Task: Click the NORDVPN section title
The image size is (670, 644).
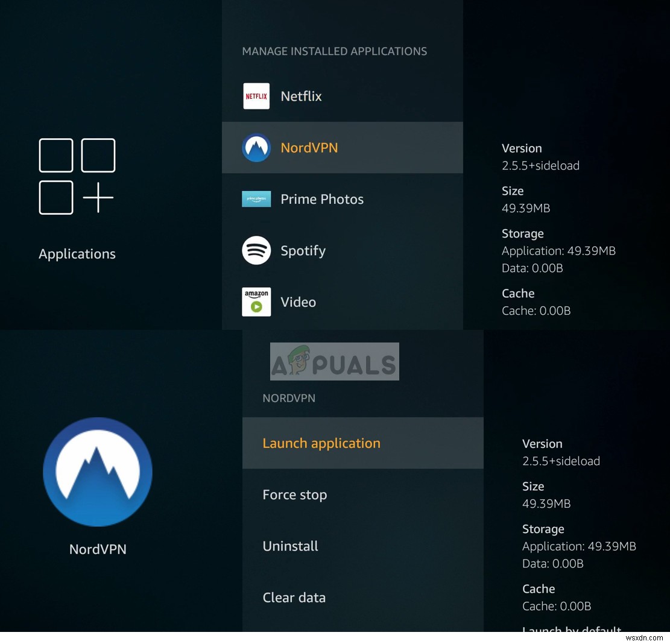Action: [x=288, y=398]
